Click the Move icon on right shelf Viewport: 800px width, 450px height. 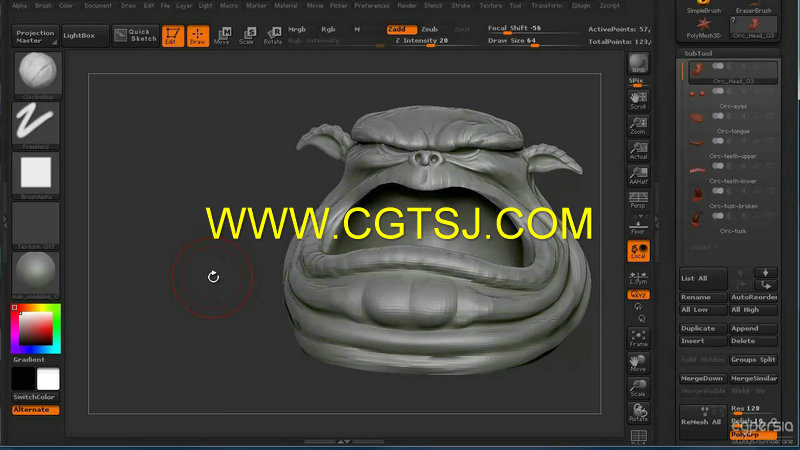pyautogui.click(x=638, y=363)
